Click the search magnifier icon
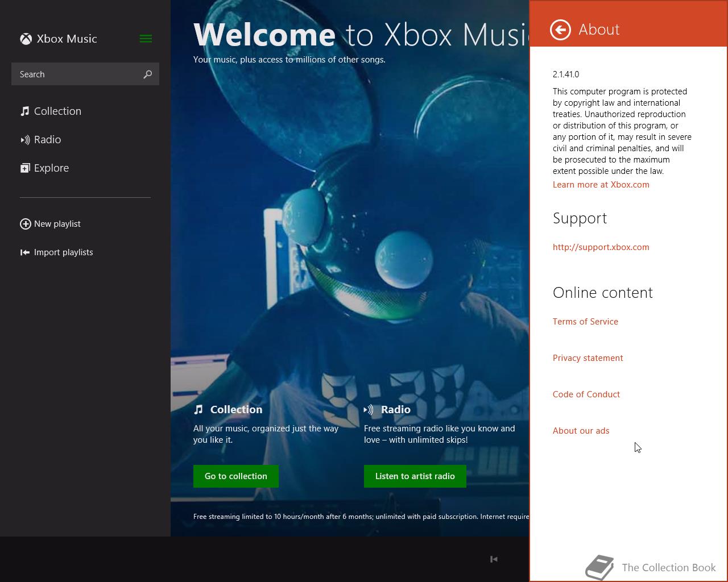 (147, 74)
